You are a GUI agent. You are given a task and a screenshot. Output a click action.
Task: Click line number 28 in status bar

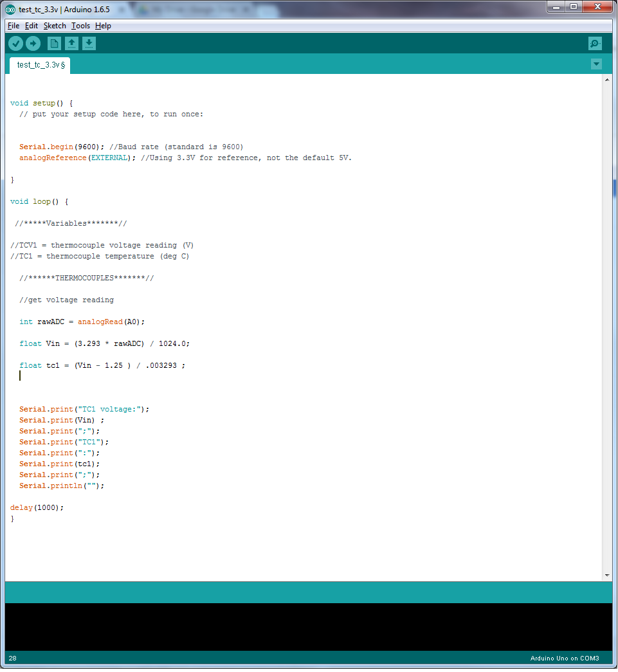point(12,658)
